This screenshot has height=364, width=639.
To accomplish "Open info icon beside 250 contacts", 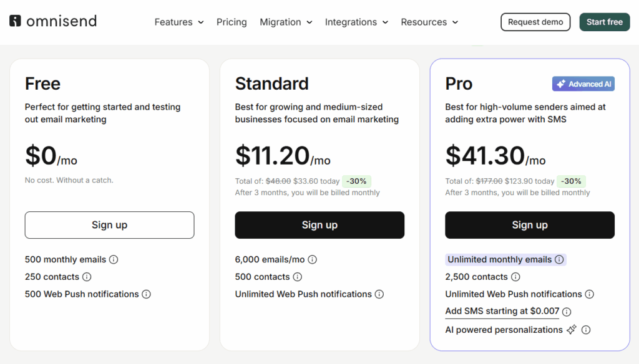I will click(87, 277).
